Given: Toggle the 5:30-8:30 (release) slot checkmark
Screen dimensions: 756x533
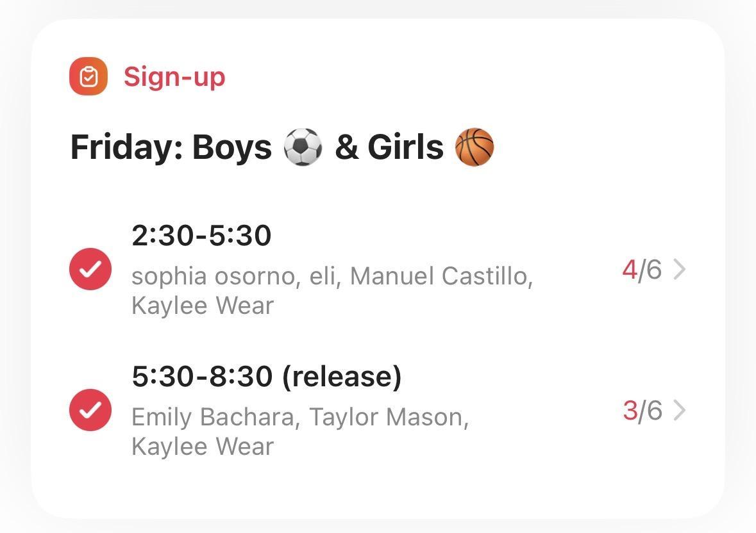Looking at the screenshot, I should (90, 410).
